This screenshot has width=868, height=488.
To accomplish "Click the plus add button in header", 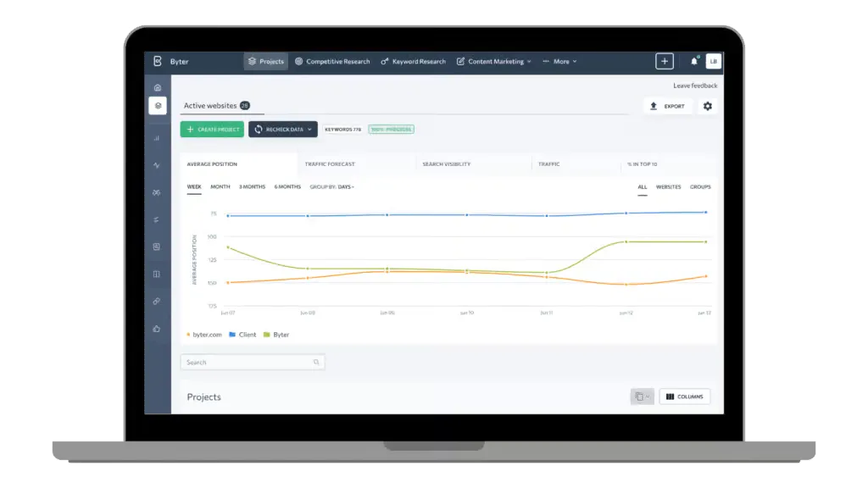I will pos(665,61).
